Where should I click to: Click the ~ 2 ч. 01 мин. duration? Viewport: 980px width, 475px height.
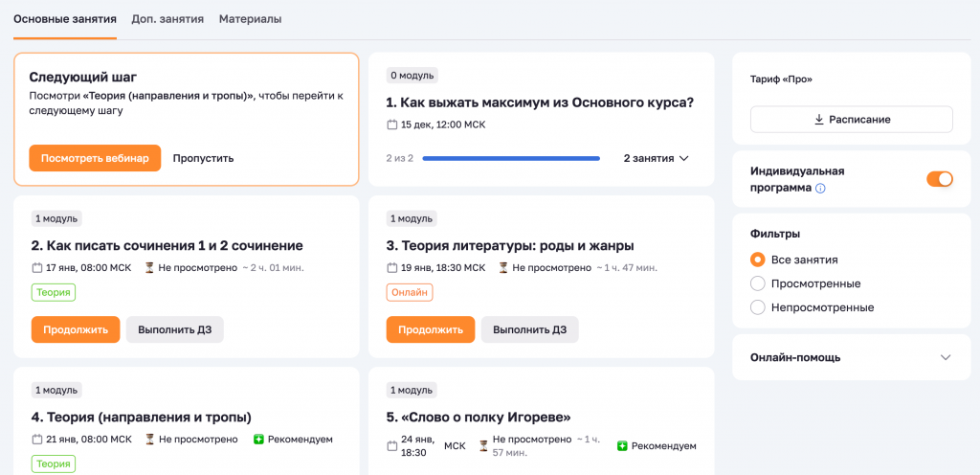pos(273,268)
